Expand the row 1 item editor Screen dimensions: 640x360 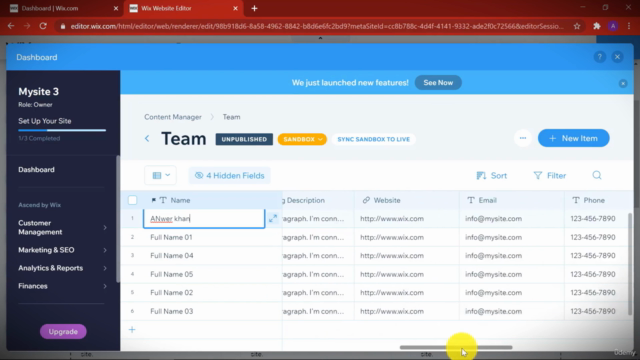tap(273, 218)
